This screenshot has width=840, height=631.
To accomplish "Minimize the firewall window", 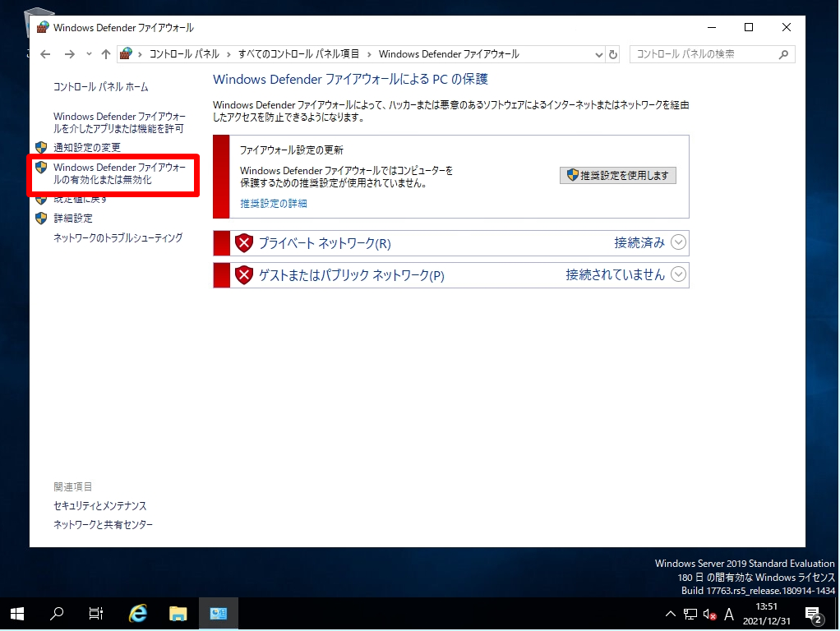I will 712,27.
